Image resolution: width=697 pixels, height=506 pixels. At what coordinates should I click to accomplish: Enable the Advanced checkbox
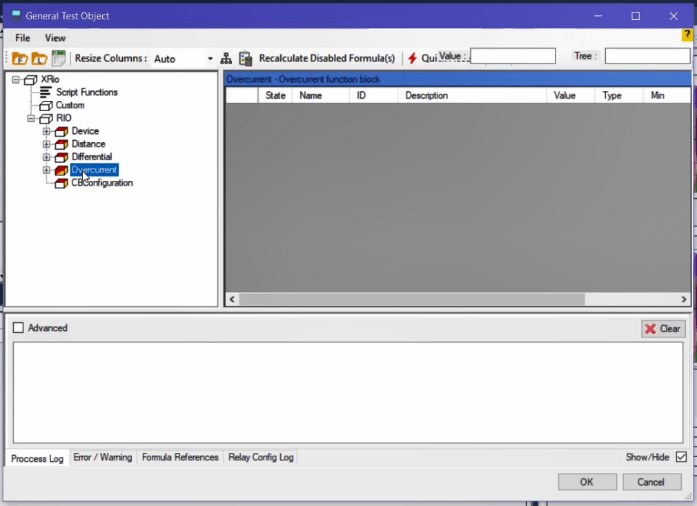point(19,328)
